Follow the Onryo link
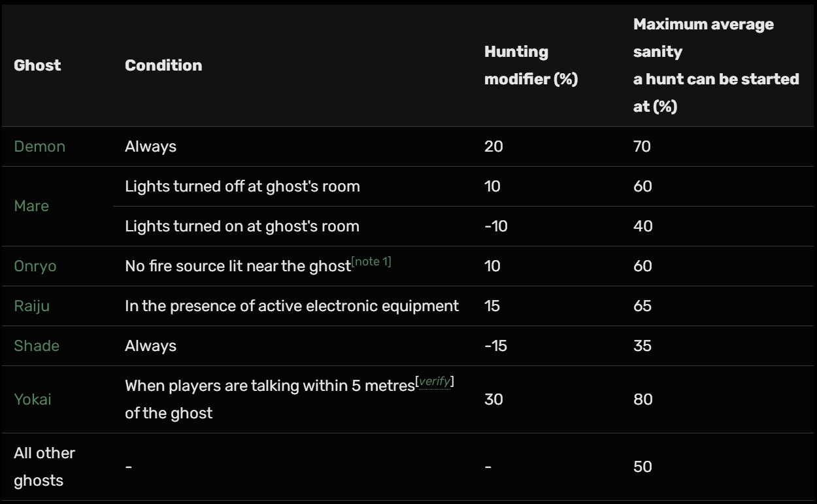This screenshot has width=817, height=504. tap(35, 266)
